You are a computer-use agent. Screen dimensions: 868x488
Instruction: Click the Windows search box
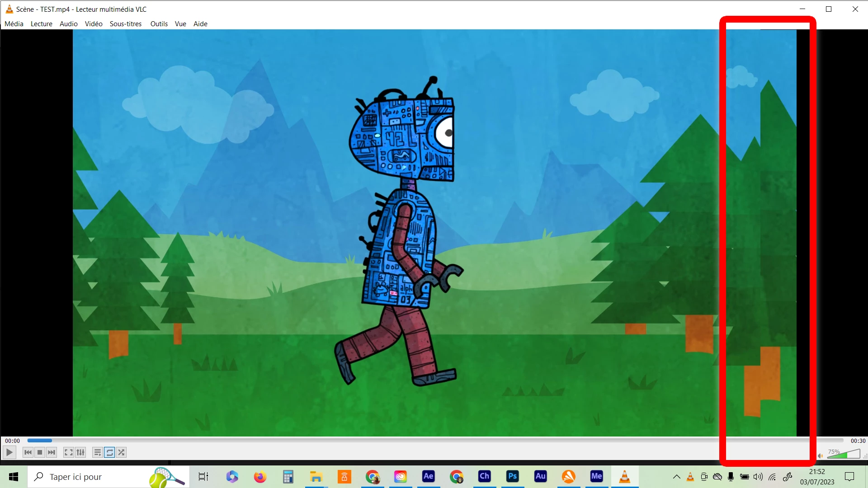pos(90,477)
